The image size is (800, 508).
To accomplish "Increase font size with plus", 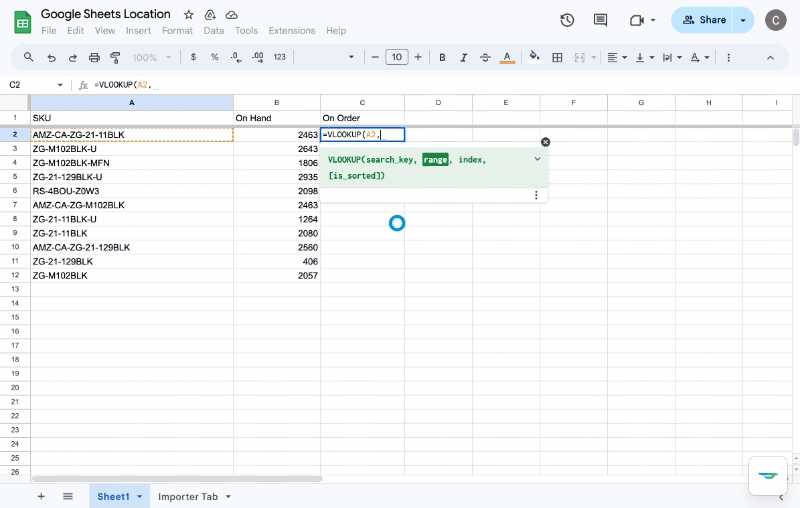I will (x=418, y=57).
